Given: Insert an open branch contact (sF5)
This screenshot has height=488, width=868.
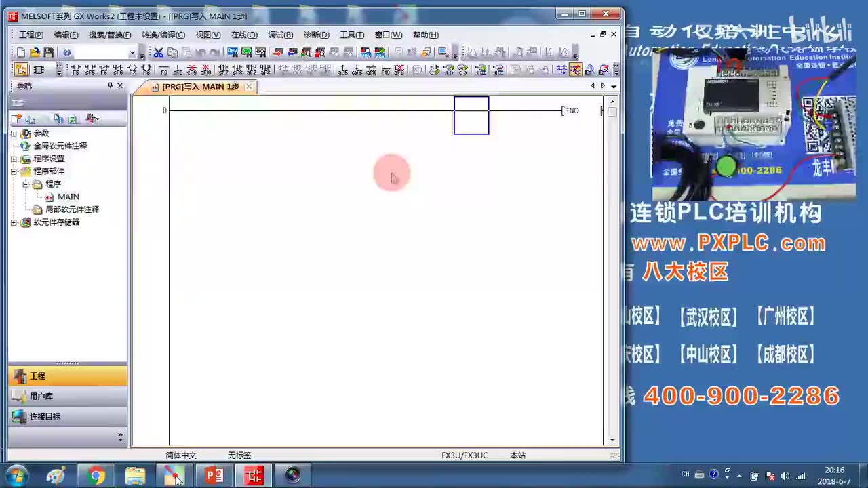Looking at the screenshot, I should coord(90,69).
